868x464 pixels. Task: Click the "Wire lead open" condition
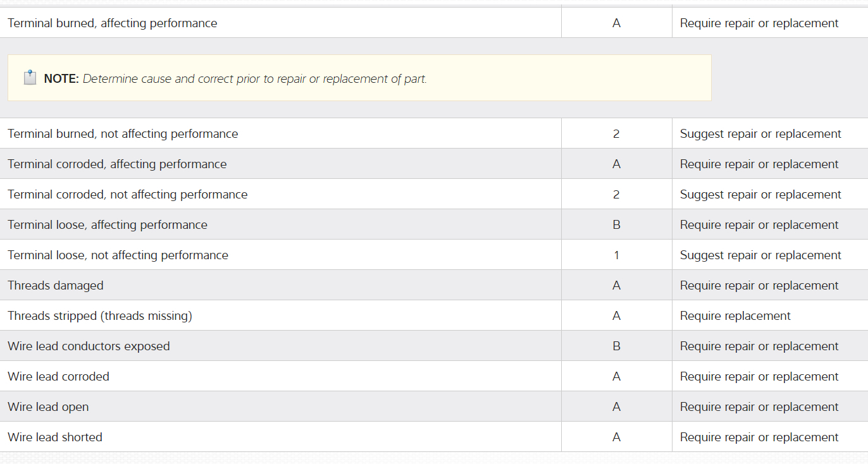[x=48, y=407]
